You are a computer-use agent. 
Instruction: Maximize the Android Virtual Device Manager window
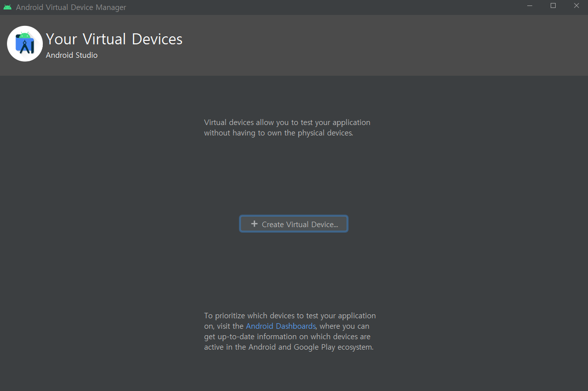pyautogui.click(x=553, y=5)
